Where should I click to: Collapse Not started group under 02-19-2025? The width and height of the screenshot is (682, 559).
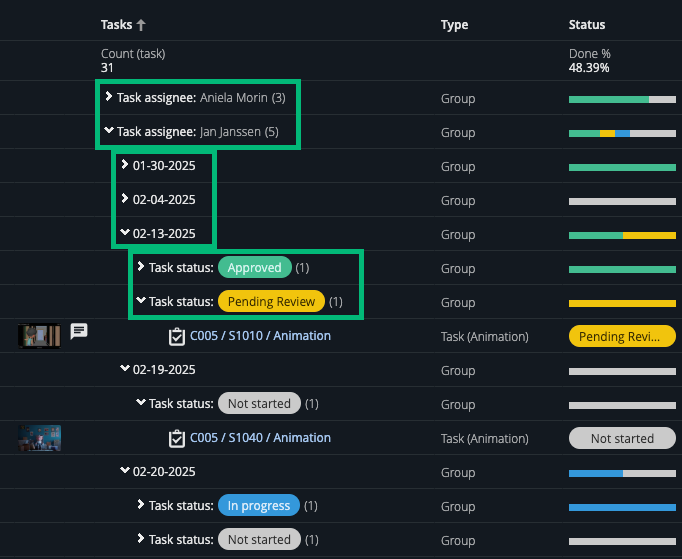pyautogui.click(x=140, y=402)
